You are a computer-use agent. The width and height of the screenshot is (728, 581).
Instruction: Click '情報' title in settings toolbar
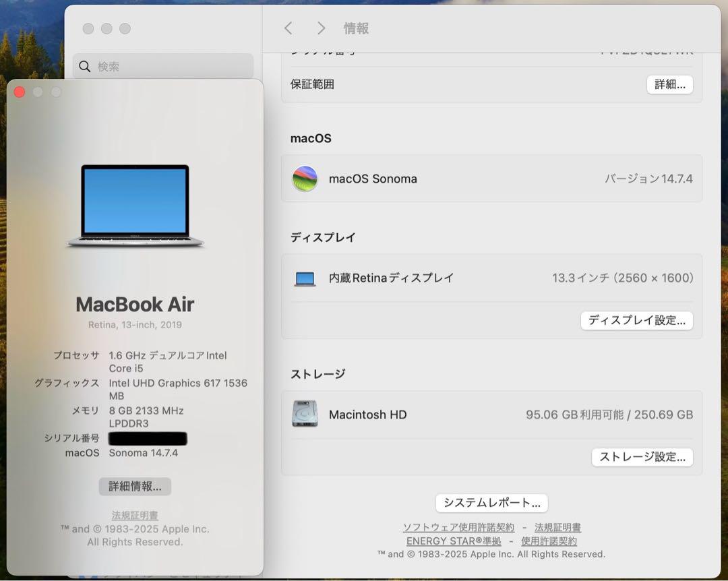pos(356,28)
